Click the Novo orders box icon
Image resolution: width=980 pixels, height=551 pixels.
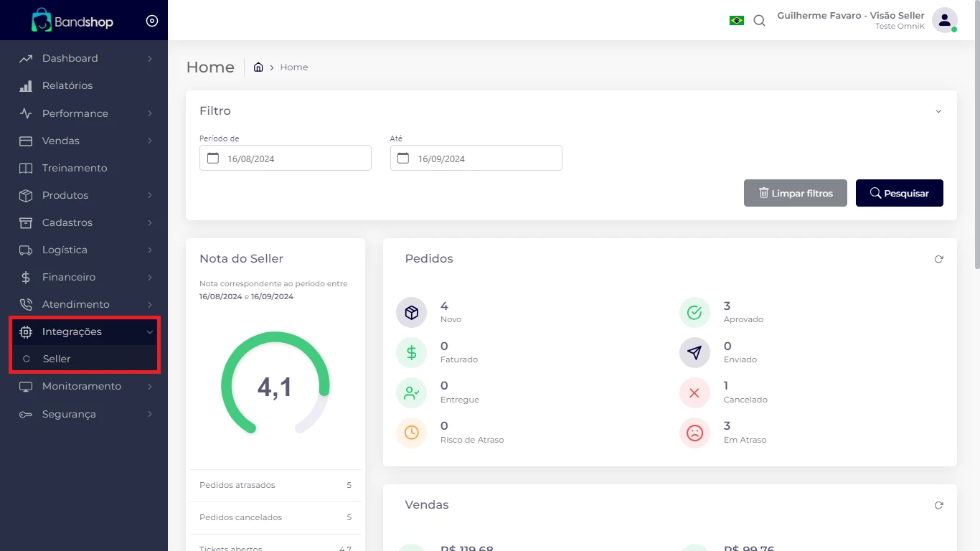[411, 313]
